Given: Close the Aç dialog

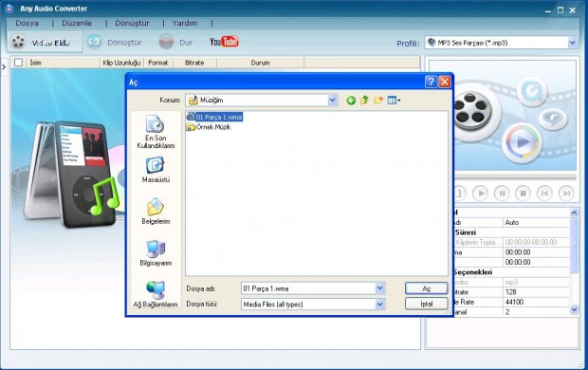Looking at the screenshot, I should pos(445,82).
